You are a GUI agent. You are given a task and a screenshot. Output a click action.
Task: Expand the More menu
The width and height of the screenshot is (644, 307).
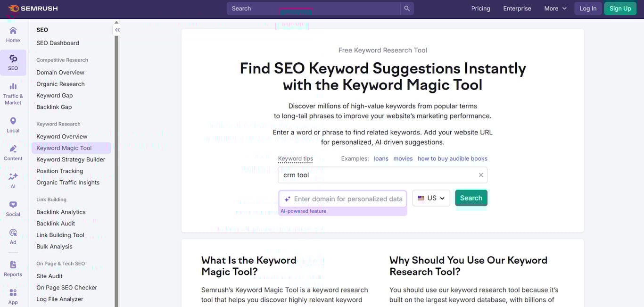(555, 8)
